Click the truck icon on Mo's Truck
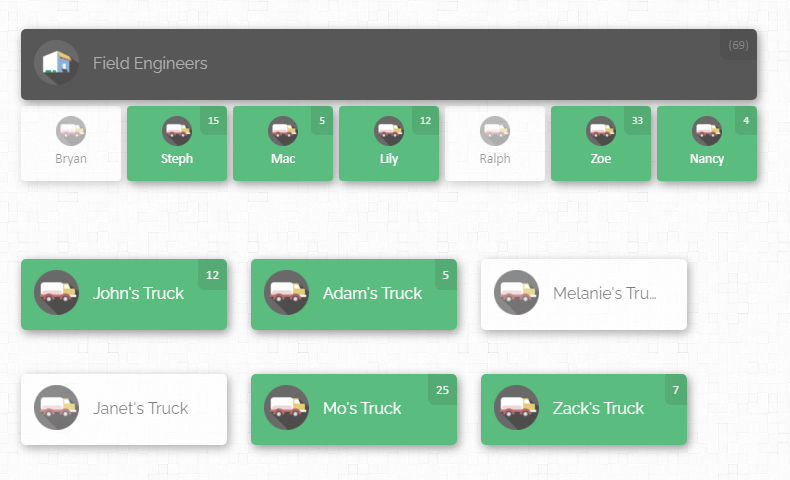This screenshot has width=790, height=480. pos(286,408)
